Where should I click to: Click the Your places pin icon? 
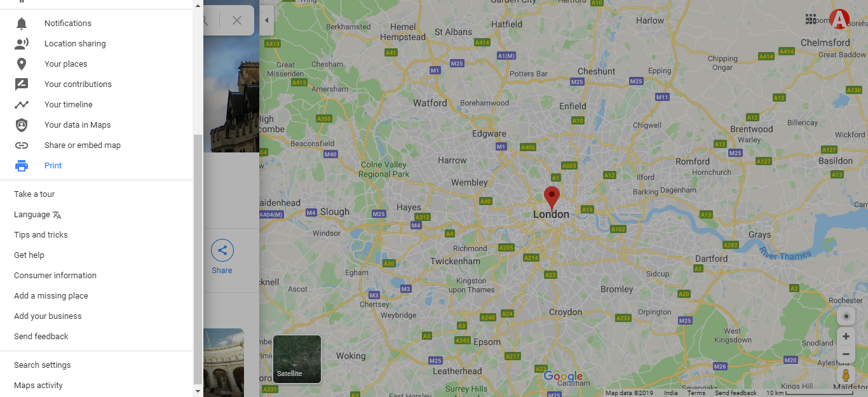pyautogui.click(x=22, y=64)
